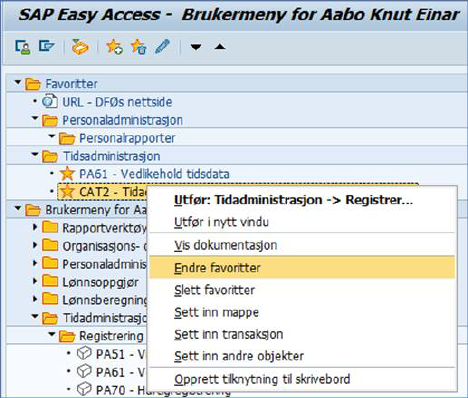The height and width of the screenshot is (398, 468).
Task: Click the cube icon beside PA70
Action: [84, 389]
